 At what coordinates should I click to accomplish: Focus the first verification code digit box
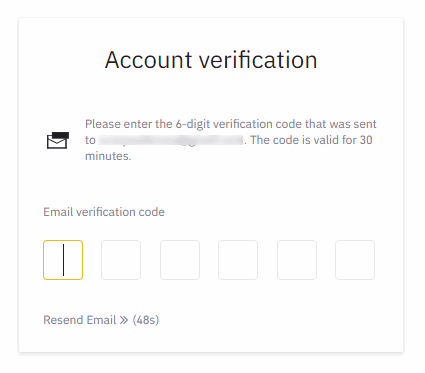tap(63, 260)
